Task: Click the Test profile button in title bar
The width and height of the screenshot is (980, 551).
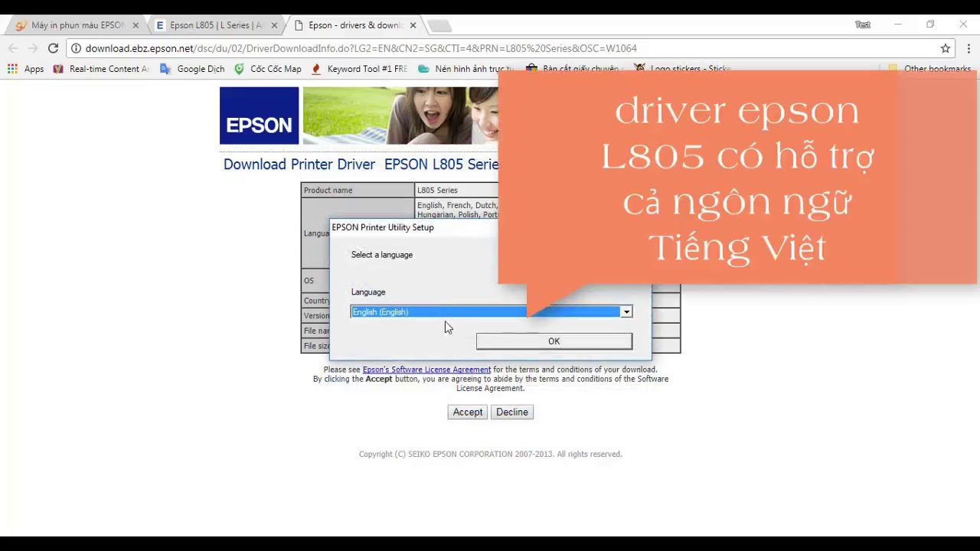Action: click(863, 24)
